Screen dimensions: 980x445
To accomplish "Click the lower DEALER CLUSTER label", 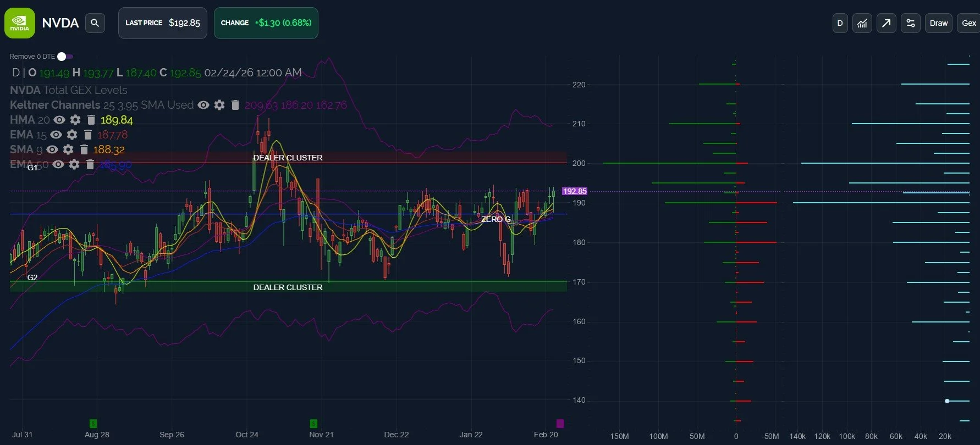I will pyautogui.click(x=288, y=287).
